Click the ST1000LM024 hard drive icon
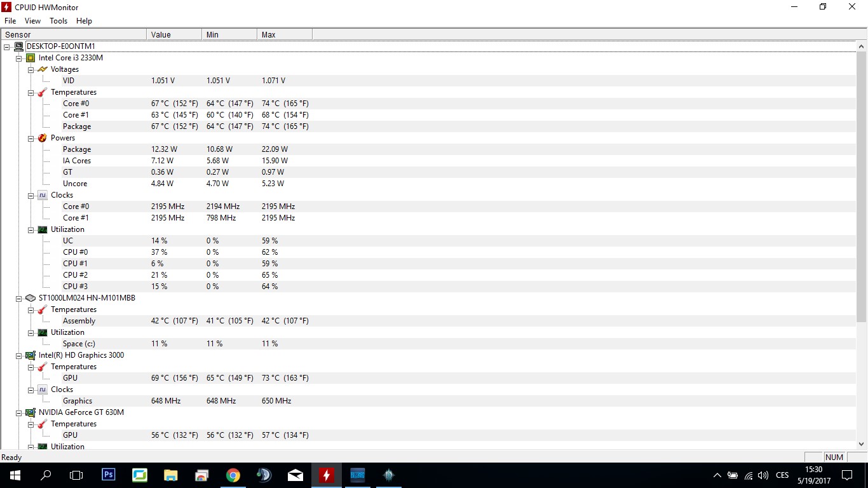Viewport: 868px width, 488px height. 31,298
